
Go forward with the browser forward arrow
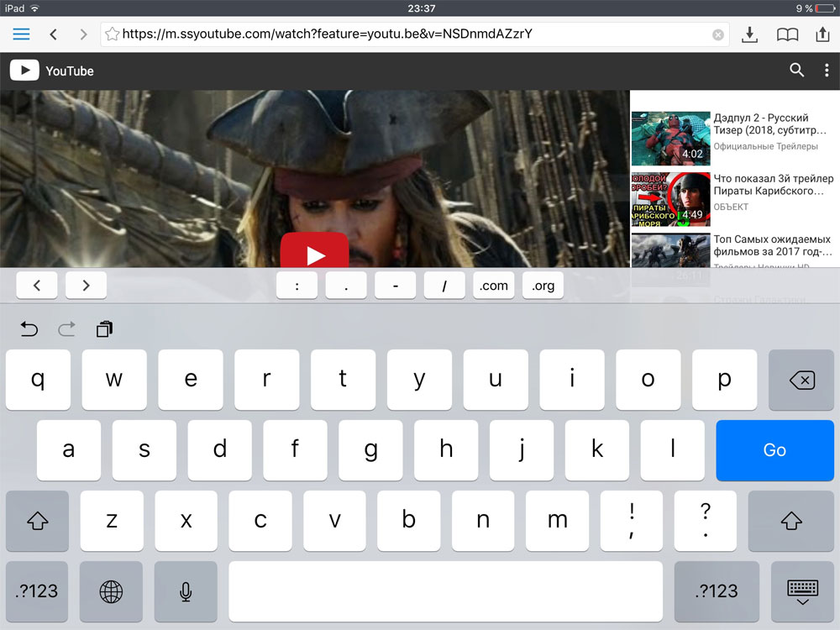pos(83,34)
